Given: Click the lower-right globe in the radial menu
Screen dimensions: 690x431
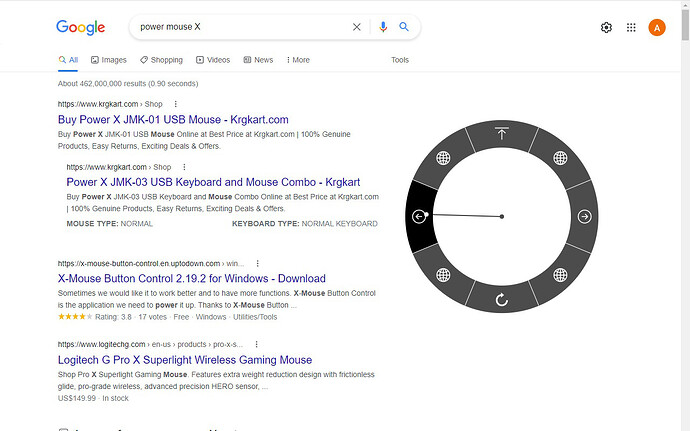Looking at the screenshot, I should [x=561, y=275].
